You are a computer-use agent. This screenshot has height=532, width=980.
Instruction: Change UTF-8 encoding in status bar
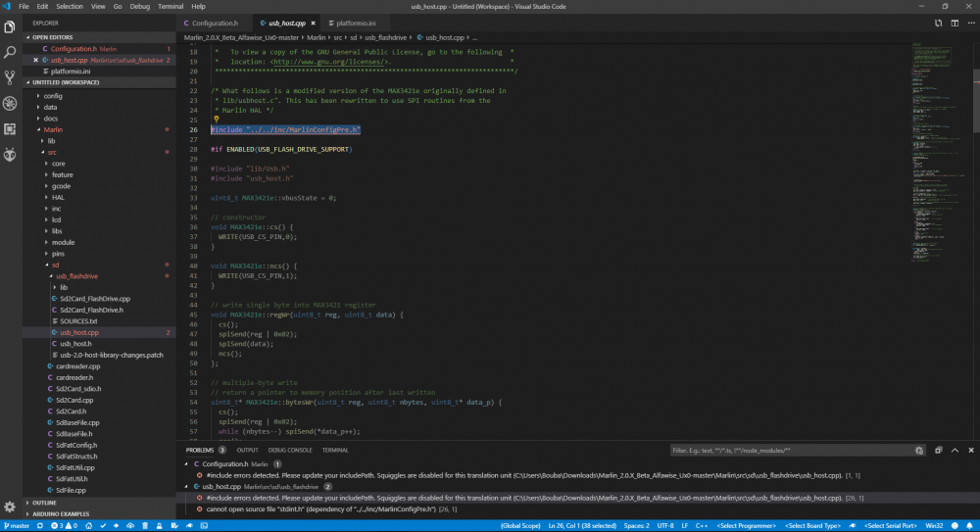665,526
